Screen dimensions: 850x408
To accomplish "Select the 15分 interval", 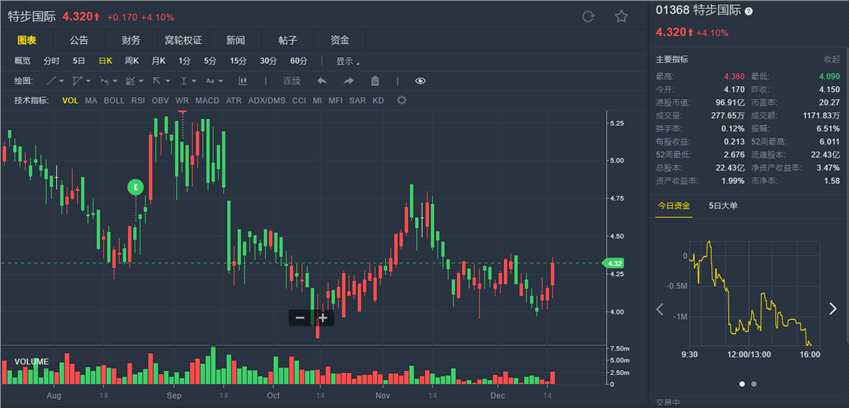I will 238,61.
